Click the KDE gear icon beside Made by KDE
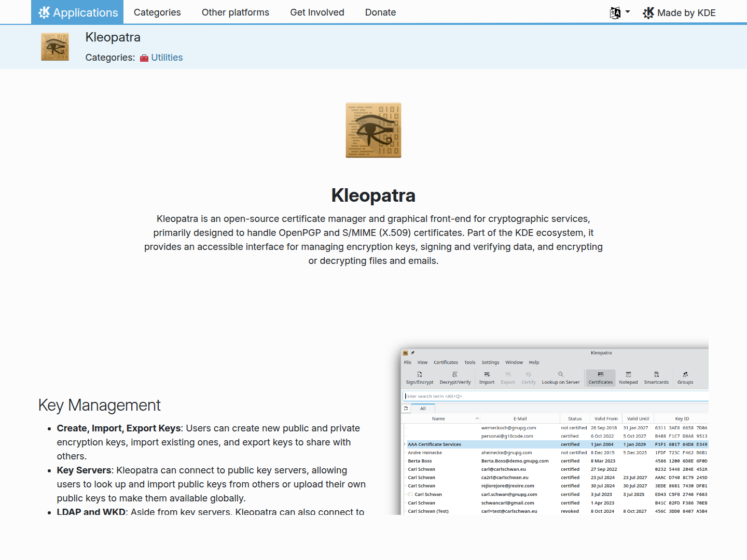 (x=648, y=13)
